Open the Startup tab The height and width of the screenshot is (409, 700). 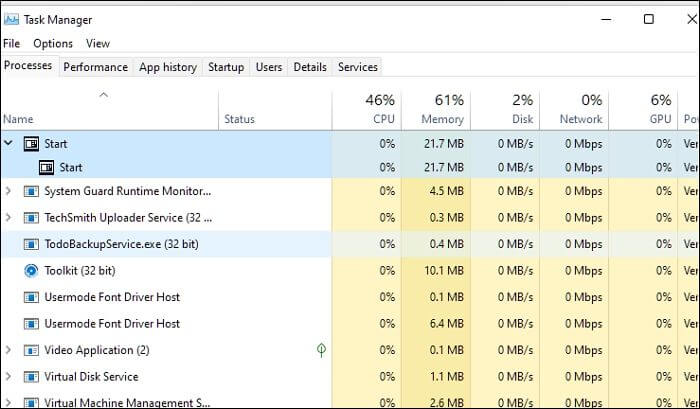coord(225,67)
